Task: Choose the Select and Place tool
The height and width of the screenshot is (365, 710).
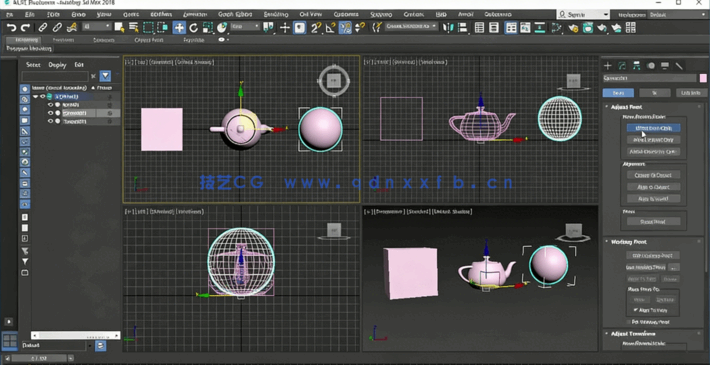Action: click(x=222, y=28)
